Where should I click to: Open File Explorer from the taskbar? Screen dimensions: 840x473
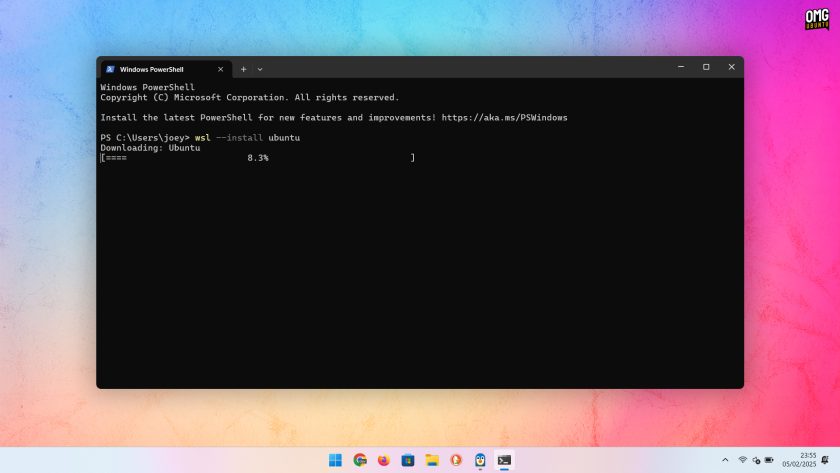click(432, 460)
